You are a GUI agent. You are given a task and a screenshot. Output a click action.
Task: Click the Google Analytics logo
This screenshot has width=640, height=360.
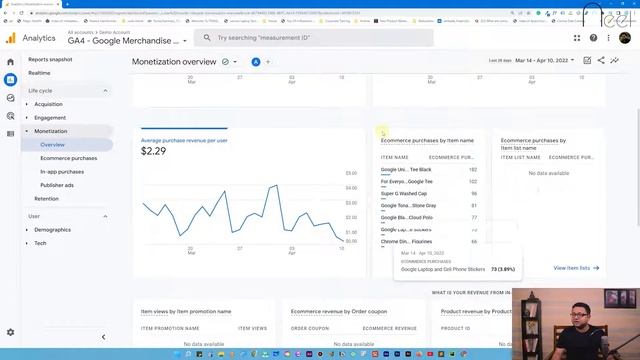11,38
